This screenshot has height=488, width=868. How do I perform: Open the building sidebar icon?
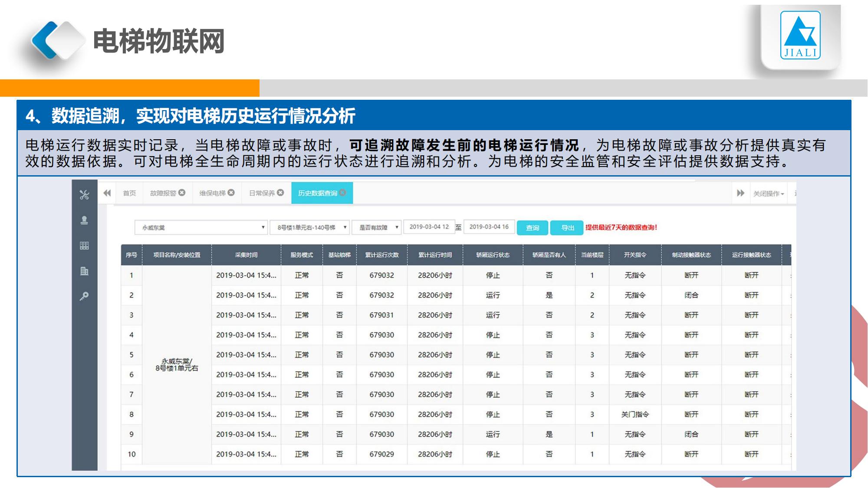click(84, 271)
